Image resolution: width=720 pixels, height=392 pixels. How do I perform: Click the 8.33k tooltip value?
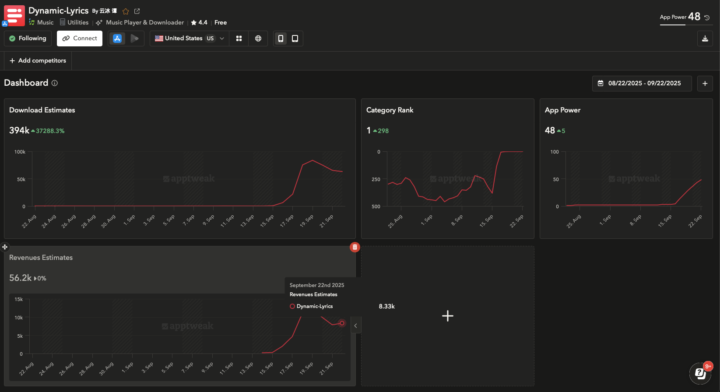click(x=387, y=306)
